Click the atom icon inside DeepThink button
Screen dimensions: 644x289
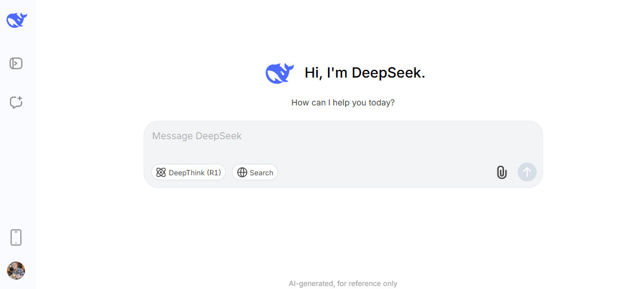161,172
